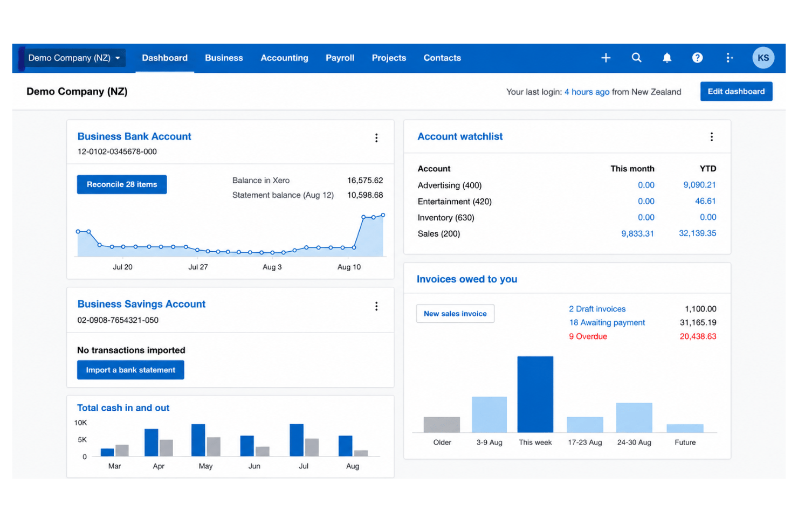Click account number 12-0102-0345678-000

[x=117, y=151]
